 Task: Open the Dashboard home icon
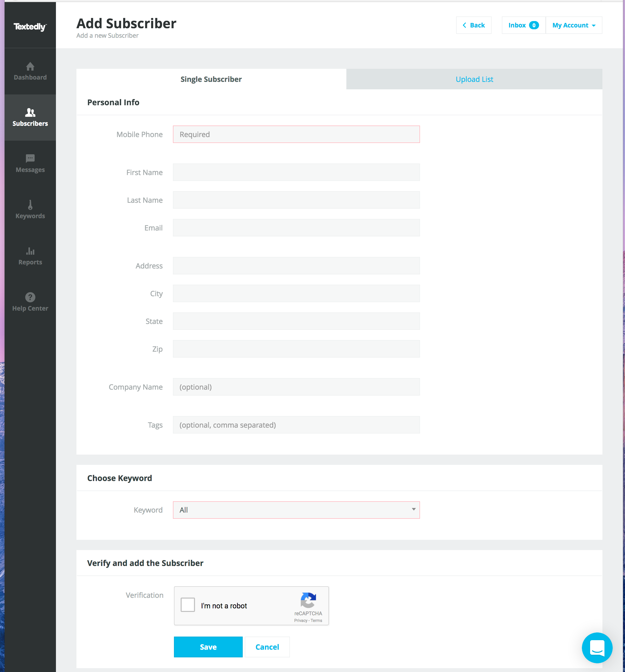[30, 66]
